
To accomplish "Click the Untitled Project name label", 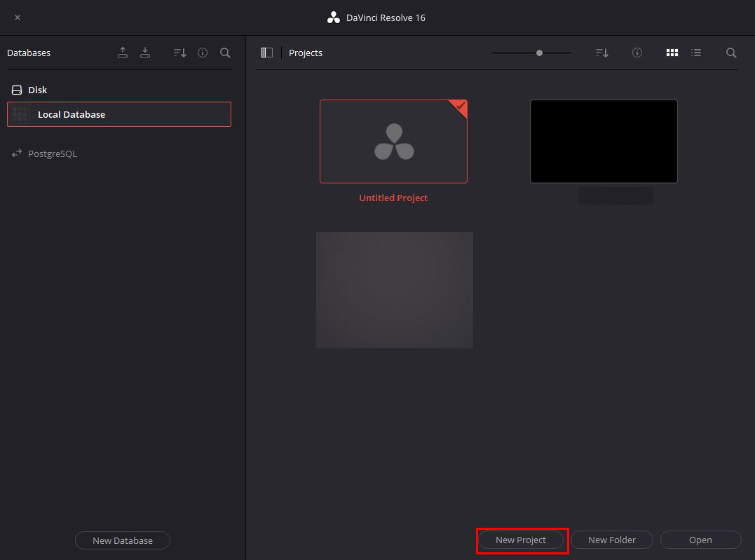I will 393,198.
